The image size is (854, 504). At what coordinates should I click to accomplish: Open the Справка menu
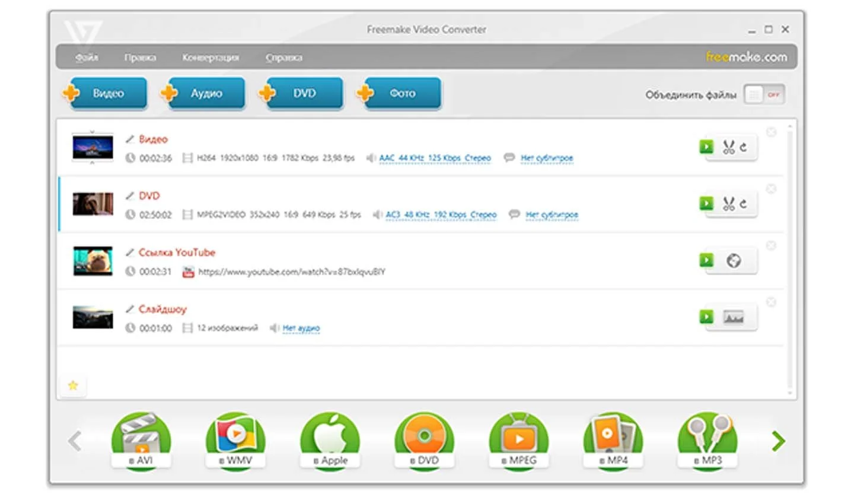283,58
